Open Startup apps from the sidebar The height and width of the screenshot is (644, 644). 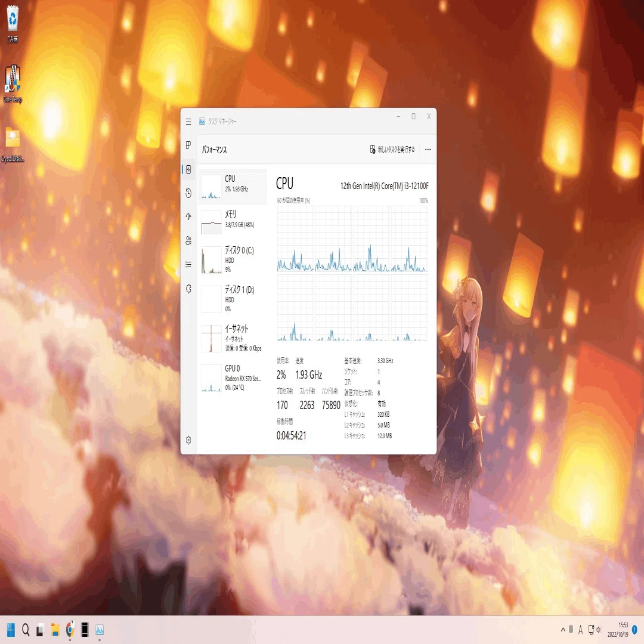[x=188, y=216]
